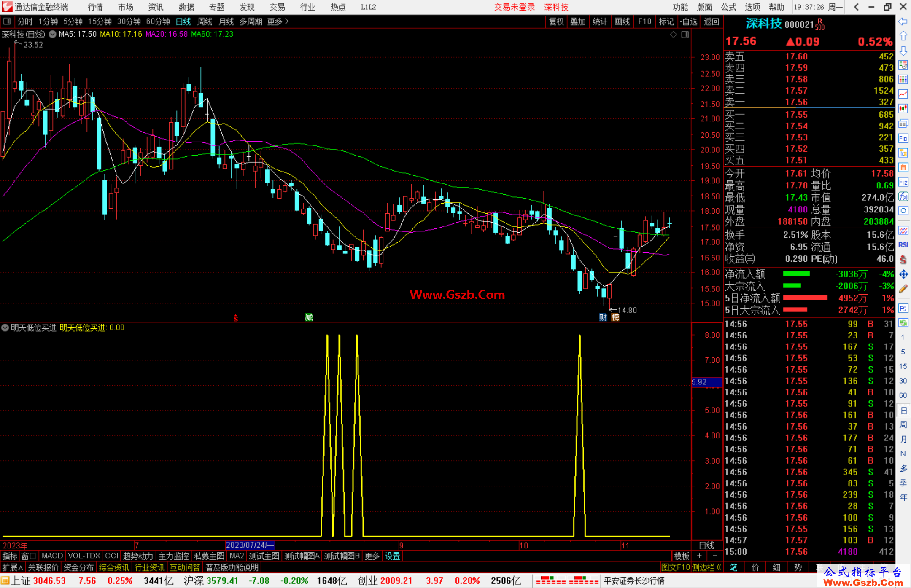Open the formula f(x) sidebar icon
Screen dimensions: 911x588
(903, 196)
